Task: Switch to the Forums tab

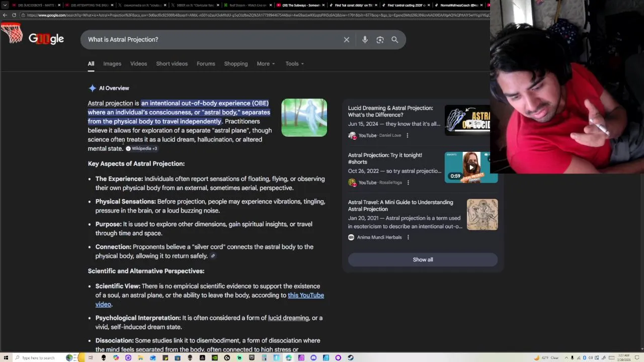Action: click(x=206, y=64)
